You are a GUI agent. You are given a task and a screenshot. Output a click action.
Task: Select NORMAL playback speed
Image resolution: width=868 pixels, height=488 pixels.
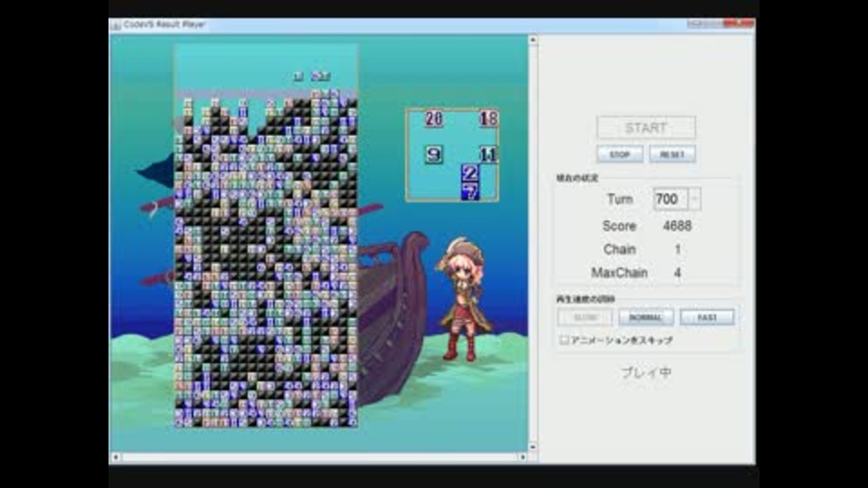[x=646, y=317]
